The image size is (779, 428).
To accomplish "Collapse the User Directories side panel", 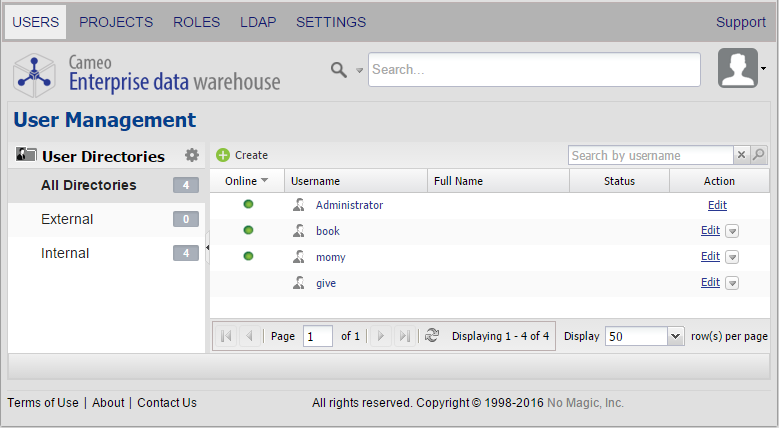I will point(207,247).
